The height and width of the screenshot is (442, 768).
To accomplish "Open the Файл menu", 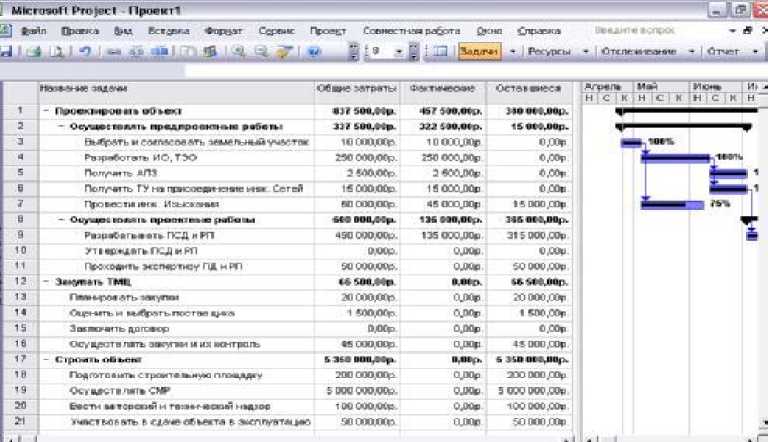I will click(34, 31).
